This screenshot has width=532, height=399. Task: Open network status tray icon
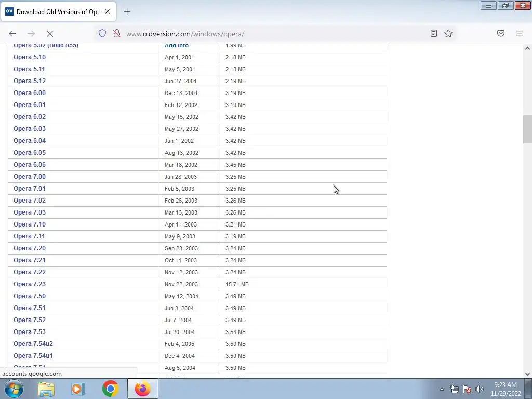coord(454,389)
